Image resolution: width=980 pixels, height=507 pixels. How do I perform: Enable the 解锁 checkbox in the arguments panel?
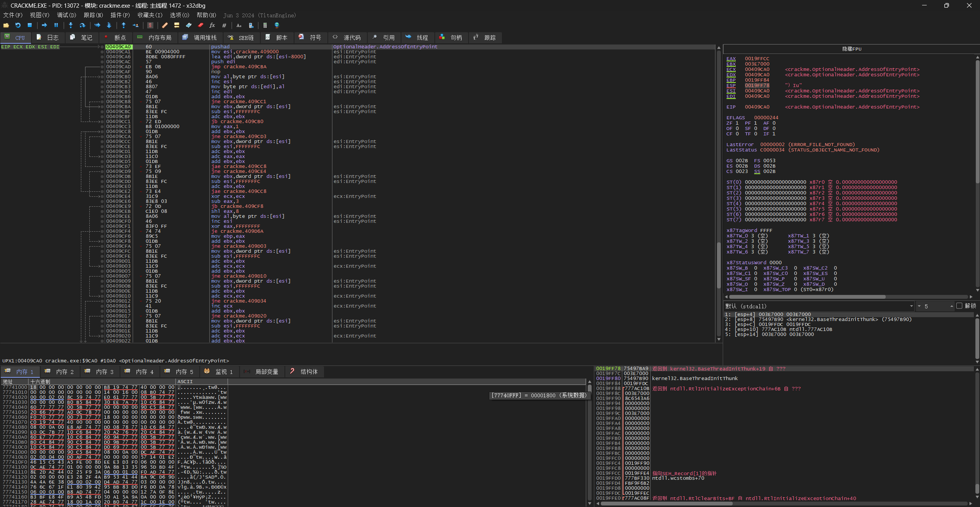click(960, 306)
